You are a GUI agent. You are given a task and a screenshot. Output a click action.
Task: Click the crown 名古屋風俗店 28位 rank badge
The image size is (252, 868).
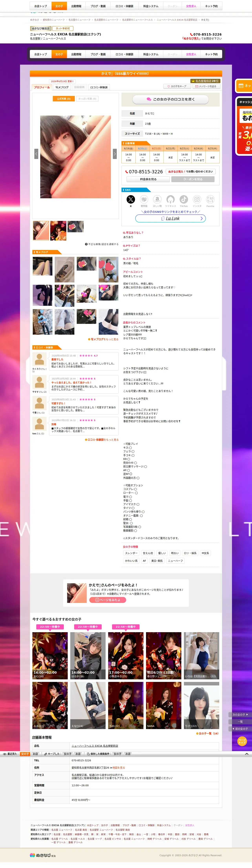coord(205,81)
